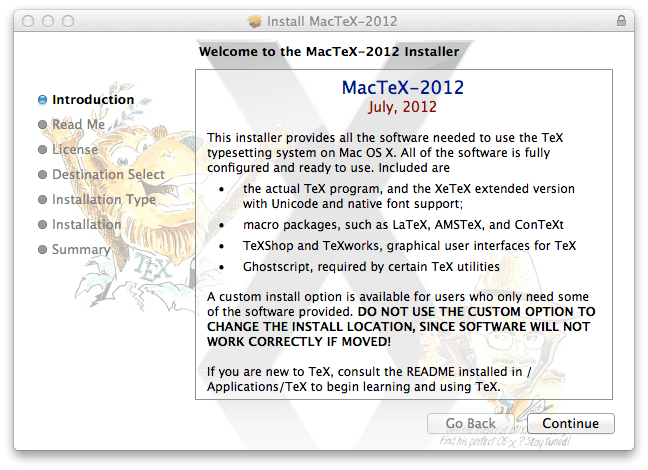Click the gray bullet next to Installation Type
Viewport: 648px width, 470px height.
[x=42, y=199]
